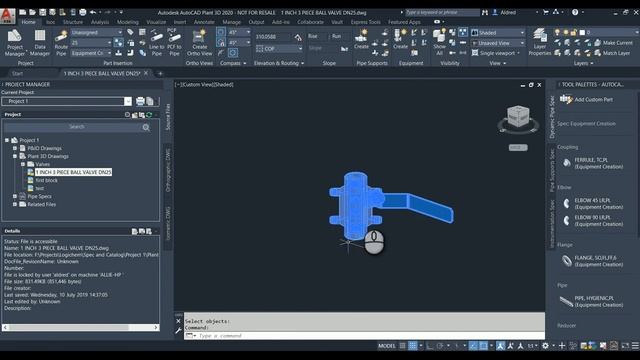Image resolution: width=640 pixels, height=360 pixels.
Task: Switch to the Annotate ribbon tab
Action: point(204,22)
